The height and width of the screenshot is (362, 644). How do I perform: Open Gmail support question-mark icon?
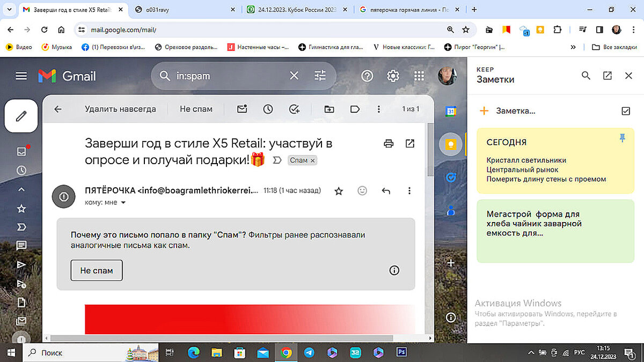tap(367, 76)
